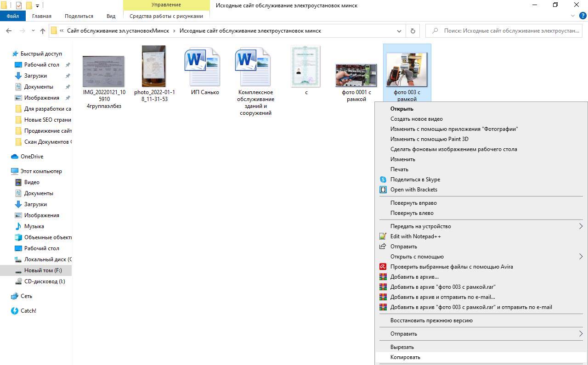This screenshot has height=365, width=588.
Task: Click the Skype icon in context menu
Action: coord(383,180)
